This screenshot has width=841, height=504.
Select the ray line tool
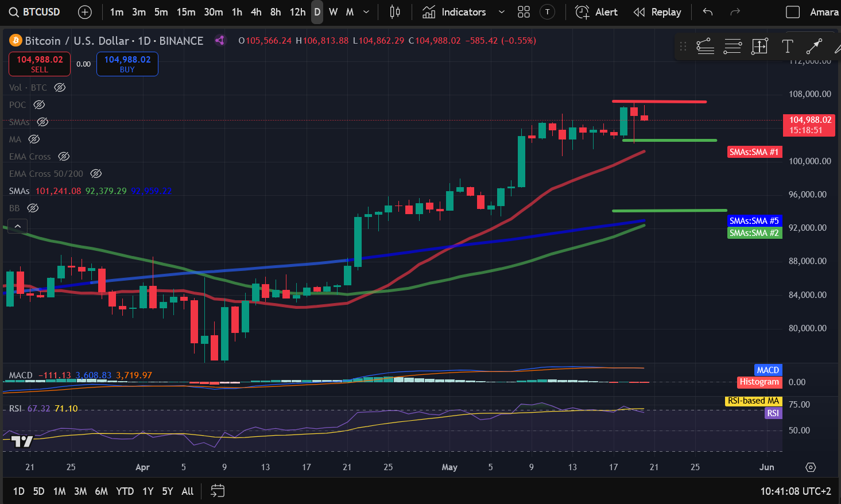(814, 46)
